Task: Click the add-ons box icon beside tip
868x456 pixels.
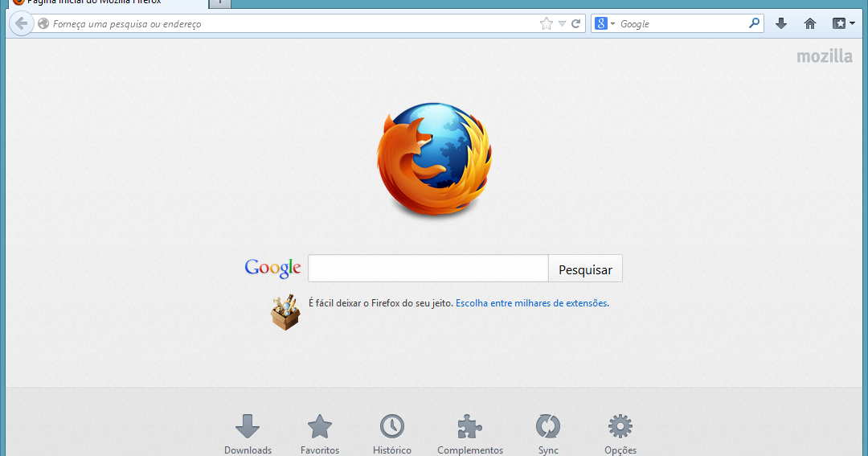Action: coord(285,313)
